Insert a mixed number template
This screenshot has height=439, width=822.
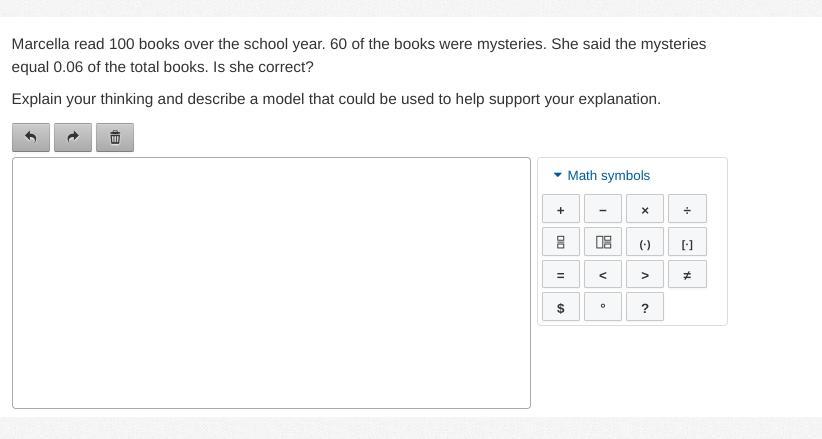click(603, 242)
